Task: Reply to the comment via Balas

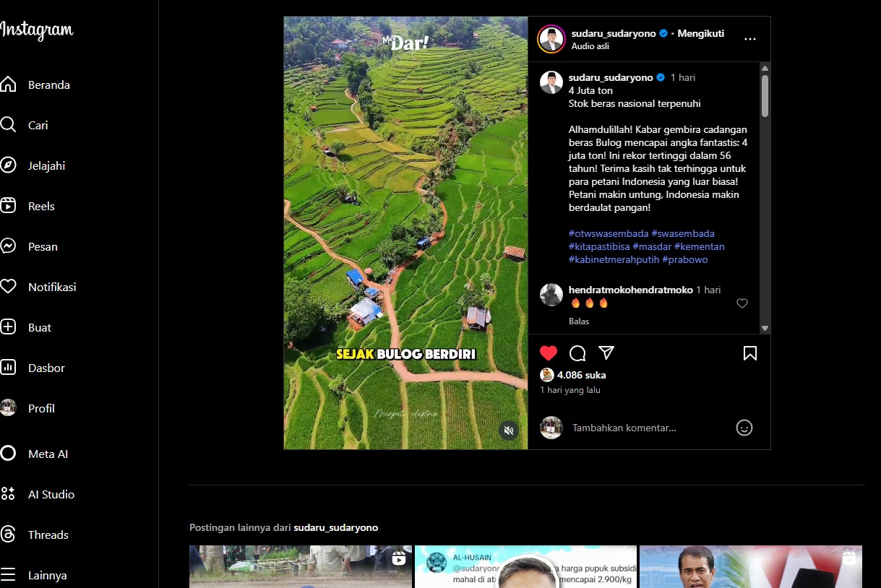Action: pos(579,321)
